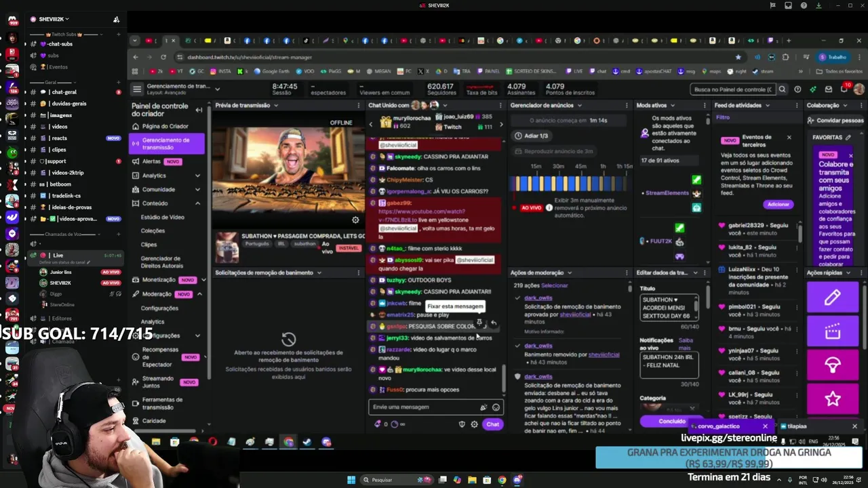Click Convidar pessoas in Colaboração panel
The height and width of the screenshot is (488, 868).
835,121
